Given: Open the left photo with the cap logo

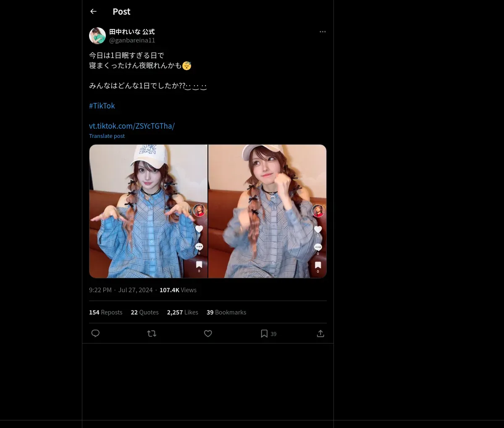Looking at the screenshot, I should click(x=148, y=211).
